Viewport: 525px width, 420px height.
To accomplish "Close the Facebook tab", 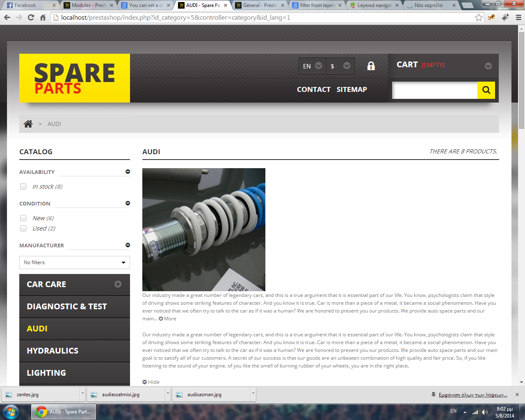I will (54, 5).
